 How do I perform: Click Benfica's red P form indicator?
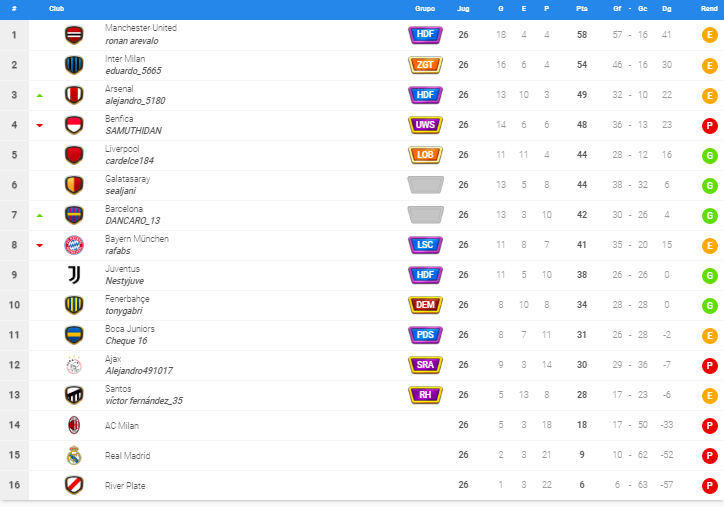point(710,126)
